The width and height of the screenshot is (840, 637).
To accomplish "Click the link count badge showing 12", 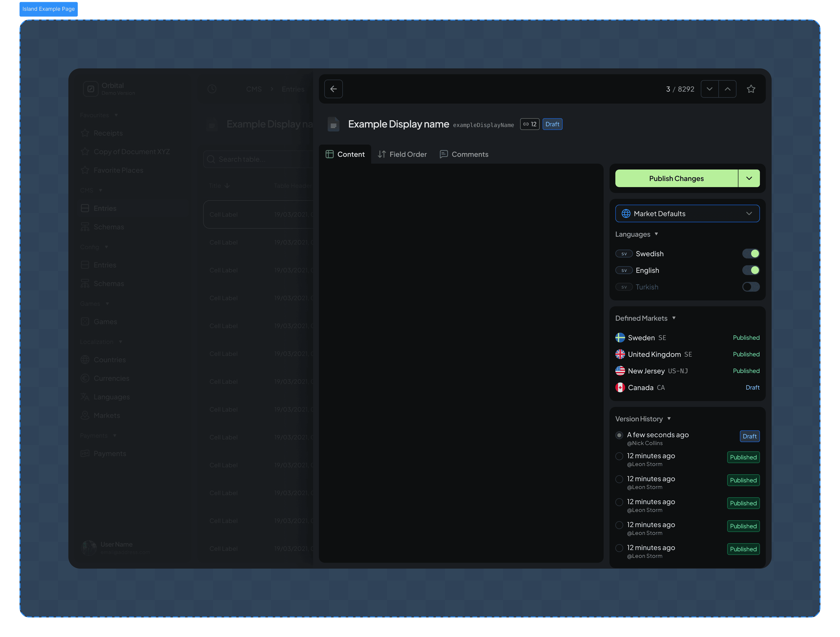I will point(529,124).
